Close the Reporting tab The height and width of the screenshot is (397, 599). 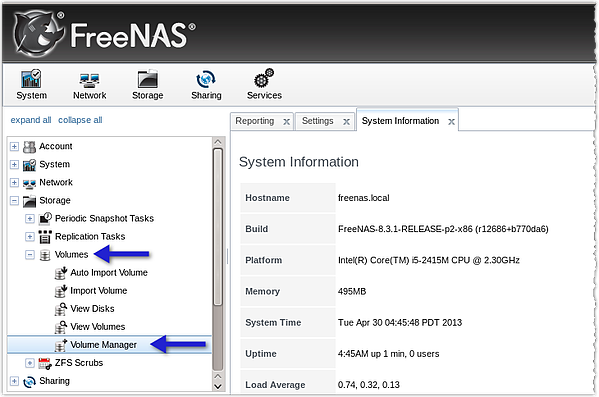pyautogui.click(x=286, y=122)
